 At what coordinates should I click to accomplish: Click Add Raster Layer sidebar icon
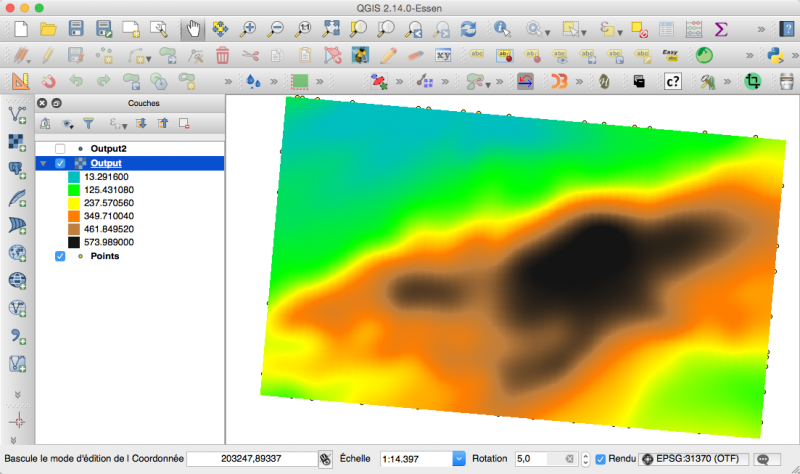[x=17, y=142]
